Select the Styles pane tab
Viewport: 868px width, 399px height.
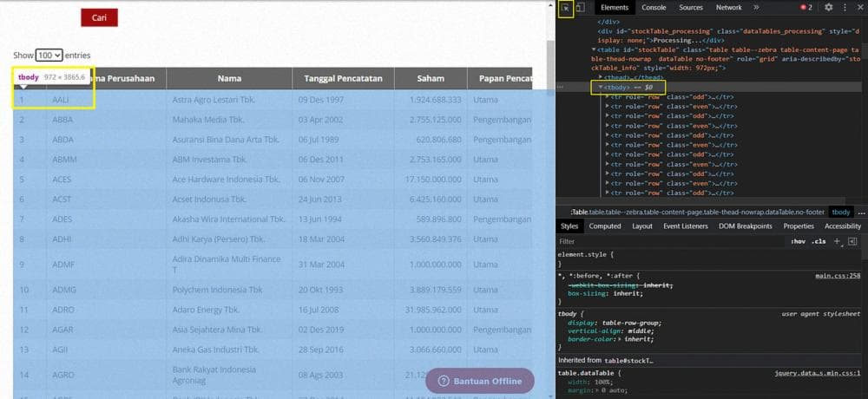[569, 226]
